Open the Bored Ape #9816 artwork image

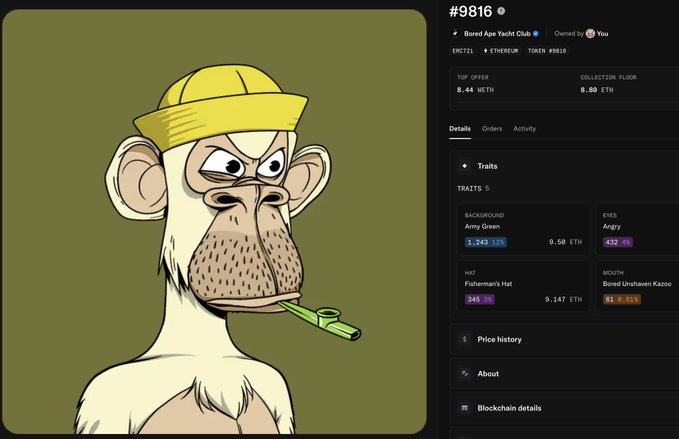click(214, 222)
